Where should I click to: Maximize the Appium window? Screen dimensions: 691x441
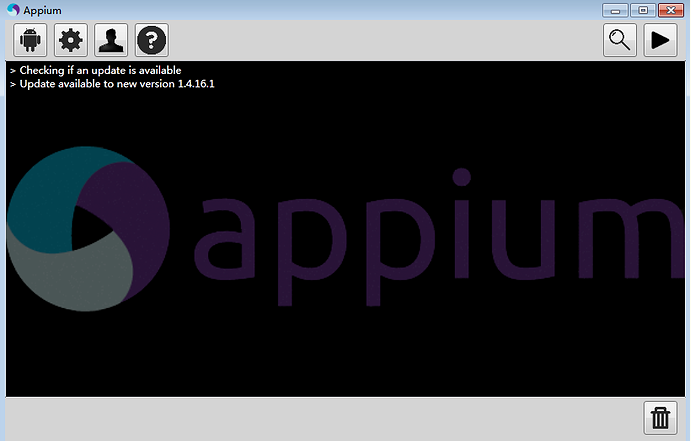coord(643,10)
